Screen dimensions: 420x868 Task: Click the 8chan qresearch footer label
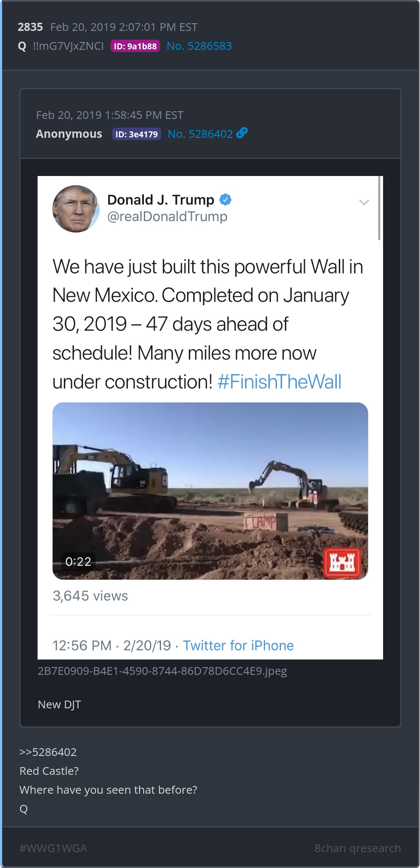pyautogui.click(x=358, y=848)
